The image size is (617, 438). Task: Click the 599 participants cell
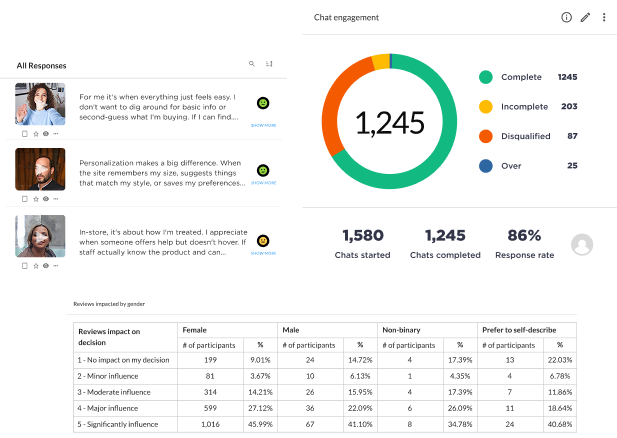pos(210,408)
